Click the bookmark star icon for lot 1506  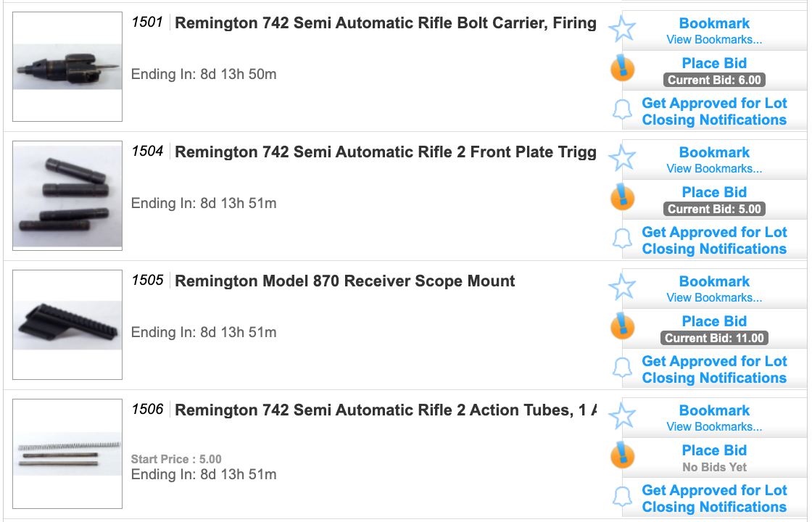622,417
